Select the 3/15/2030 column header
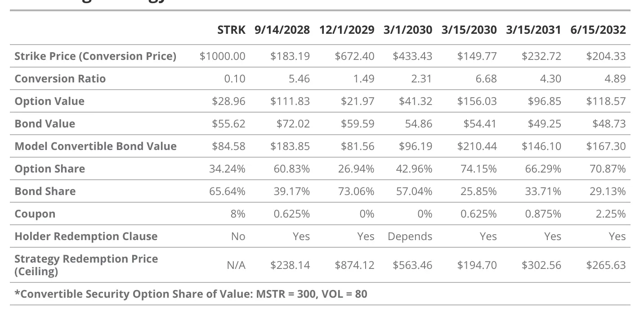The image size is (644, 318). click(469, 30)
